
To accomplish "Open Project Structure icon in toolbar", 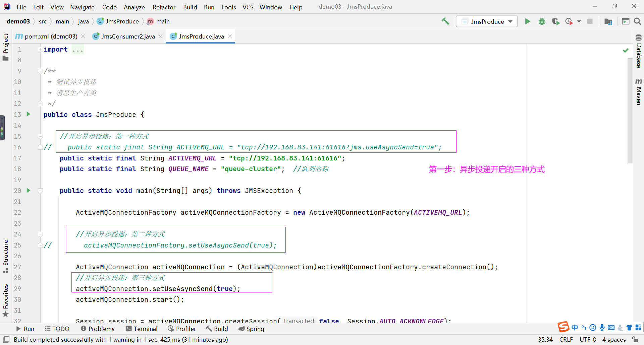I will coord(608,21).
